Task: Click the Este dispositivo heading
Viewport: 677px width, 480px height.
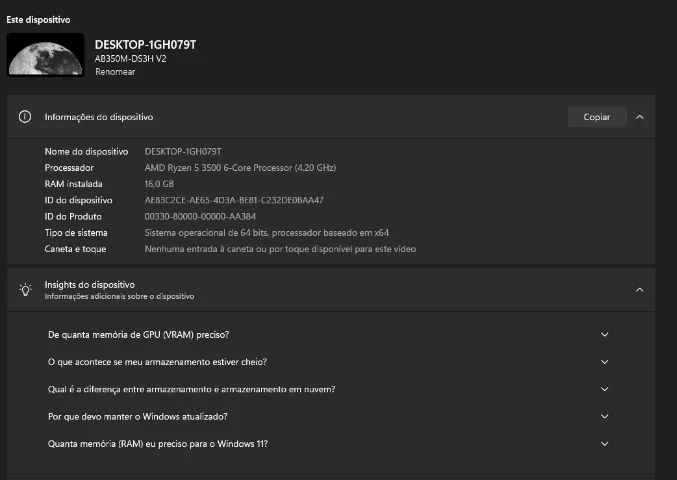Action: [x=39, y=19]
